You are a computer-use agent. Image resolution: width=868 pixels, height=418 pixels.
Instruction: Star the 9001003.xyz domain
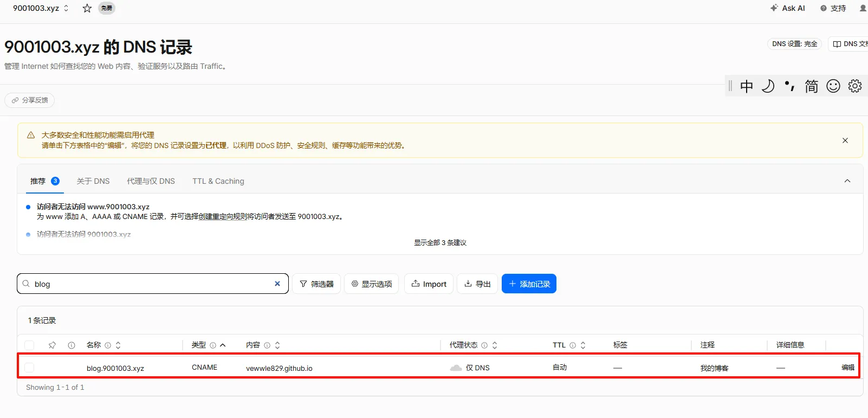tap(87, 8)
